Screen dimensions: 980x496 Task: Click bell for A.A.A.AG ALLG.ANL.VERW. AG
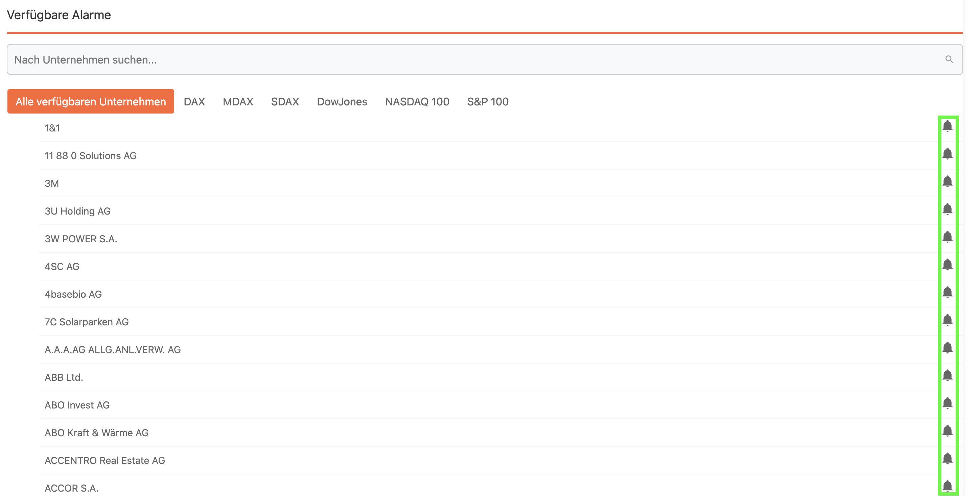pos(947,348)
